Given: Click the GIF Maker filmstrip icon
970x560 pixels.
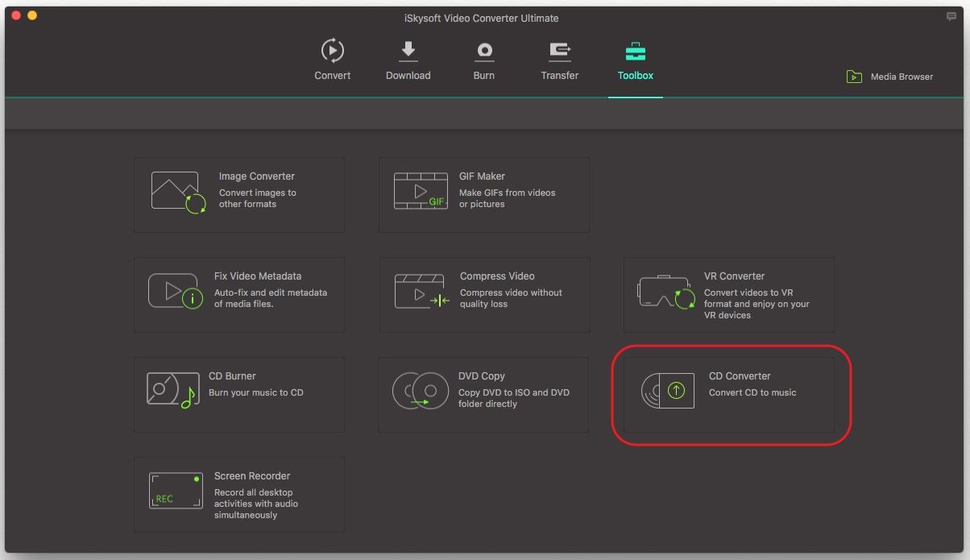Looking at the screenshot, I should pos(421,192).
